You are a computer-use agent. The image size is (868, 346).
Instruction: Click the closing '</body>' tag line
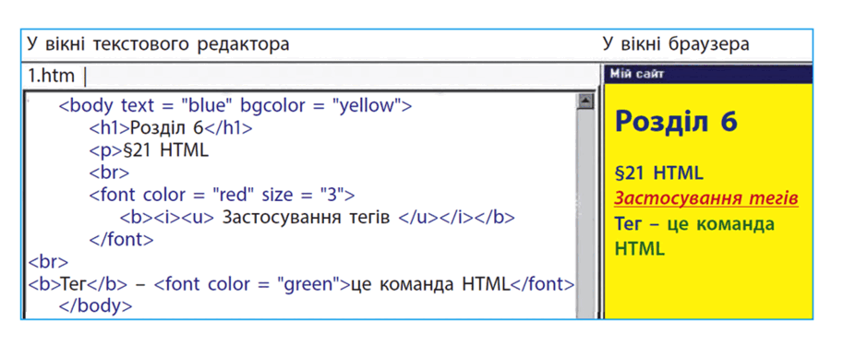tap(96, 306)
